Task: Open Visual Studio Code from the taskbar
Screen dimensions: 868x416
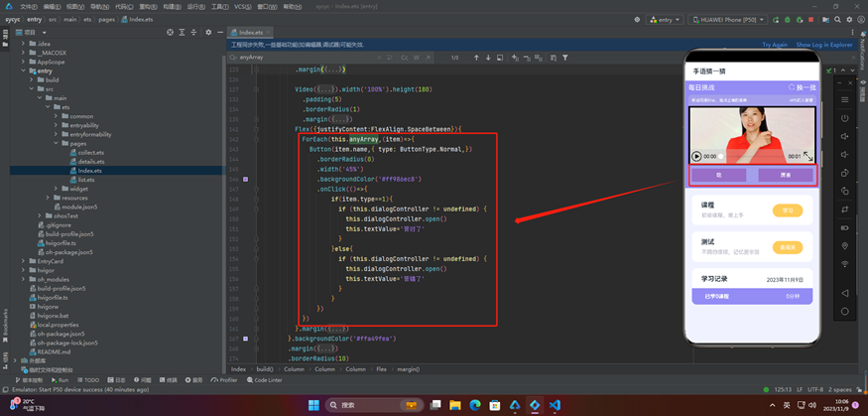Action: pos(556,405)
